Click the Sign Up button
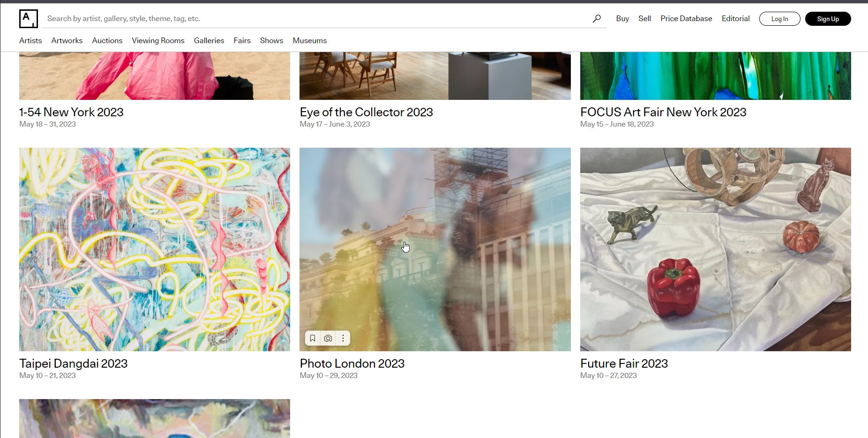The height and width of the screenshot is (438, 868). click(x=828, y=19)
